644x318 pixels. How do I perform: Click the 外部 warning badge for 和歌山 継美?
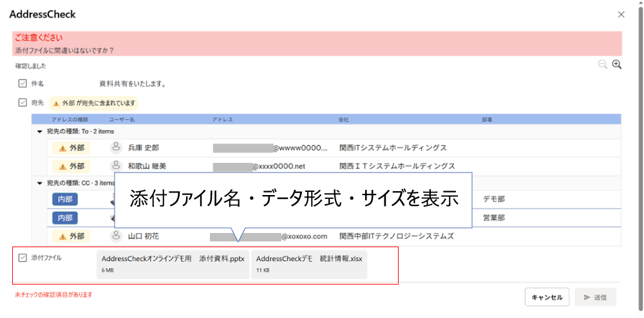[71, 166]
